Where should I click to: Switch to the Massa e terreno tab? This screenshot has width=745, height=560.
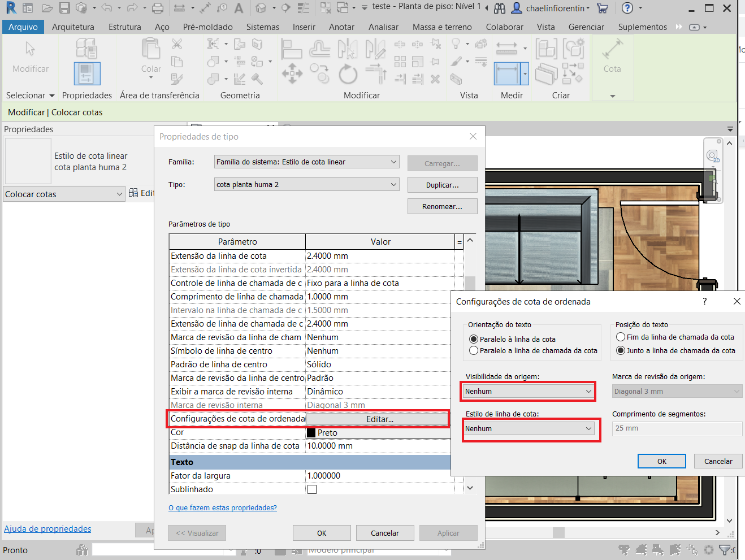[442, 27]
